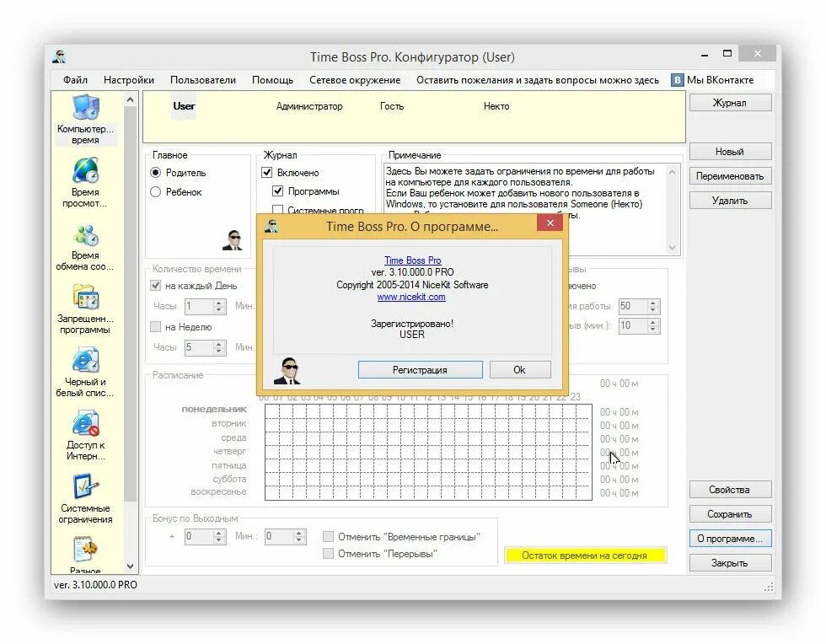Click the app icon in main title bar

[x=59, y=56]
